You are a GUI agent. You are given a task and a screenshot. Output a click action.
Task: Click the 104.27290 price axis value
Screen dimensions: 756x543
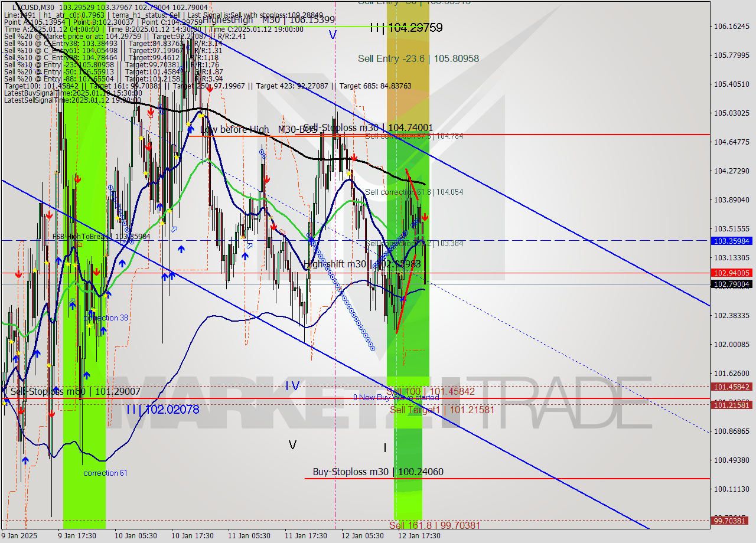pos(731,171)
